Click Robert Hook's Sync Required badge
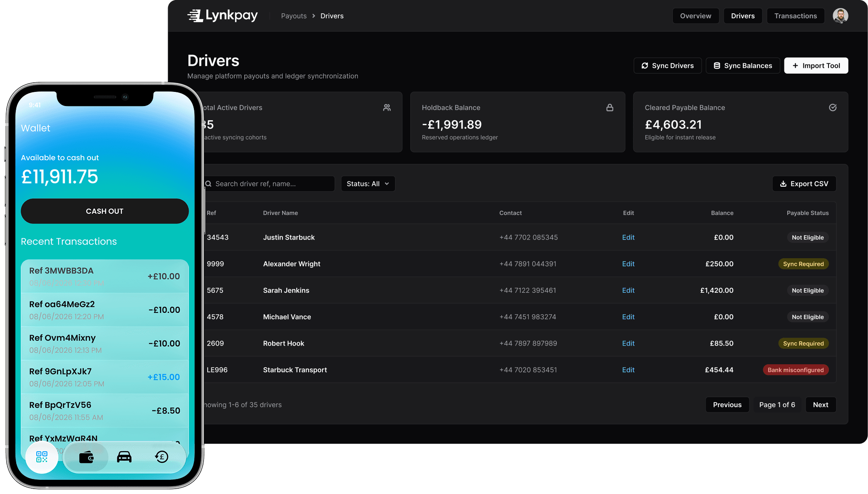 pos(803,343)
